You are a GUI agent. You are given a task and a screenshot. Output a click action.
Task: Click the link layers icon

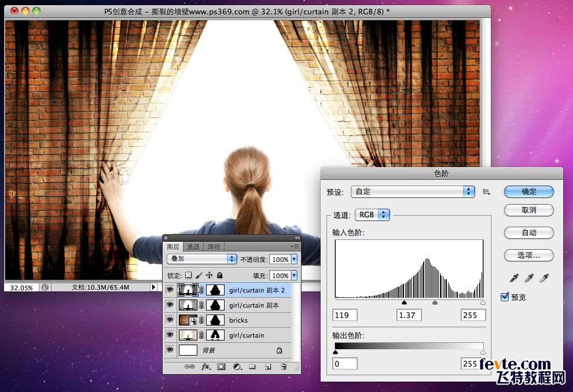click(x=189, y=367)
